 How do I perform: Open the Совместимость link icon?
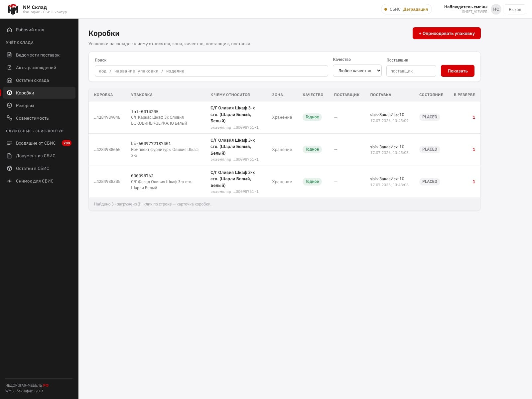(10, 118)
